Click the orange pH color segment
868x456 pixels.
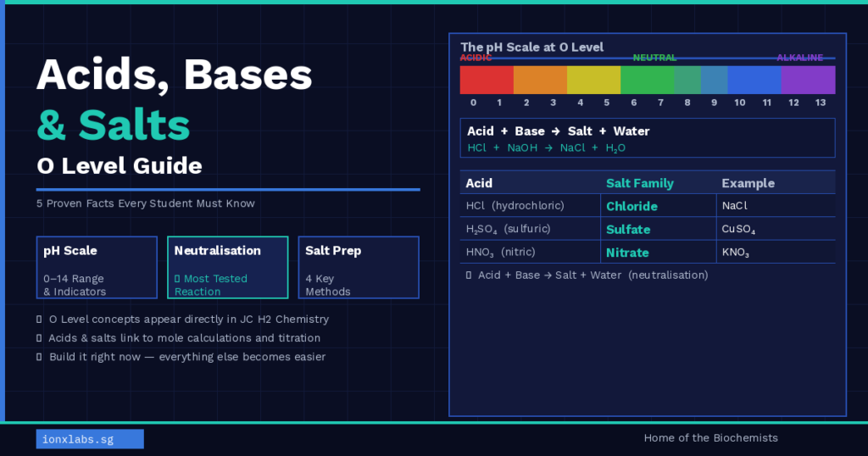click(x=540, y=80)
